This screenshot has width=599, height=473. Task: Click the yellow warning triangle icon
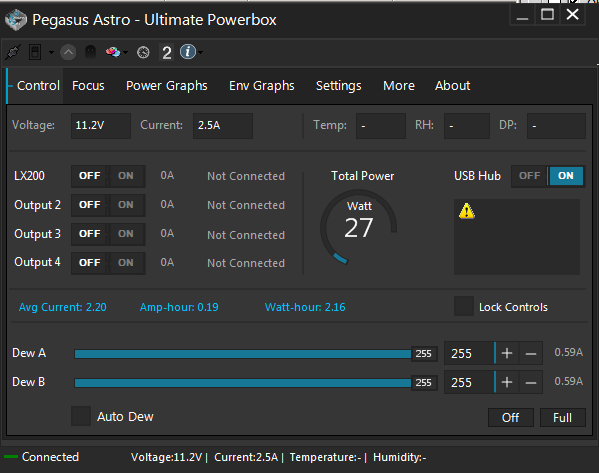pyautogui.click(x=467, y=211)
